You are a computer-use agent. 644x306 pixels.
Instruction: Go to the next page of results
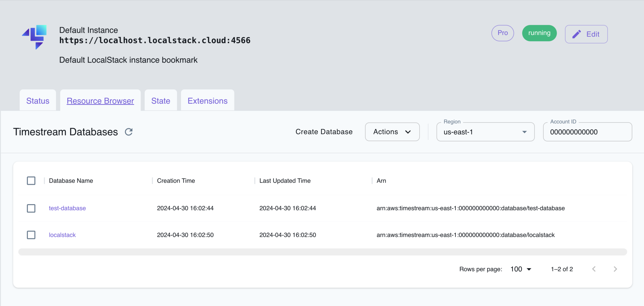[616, 269]
